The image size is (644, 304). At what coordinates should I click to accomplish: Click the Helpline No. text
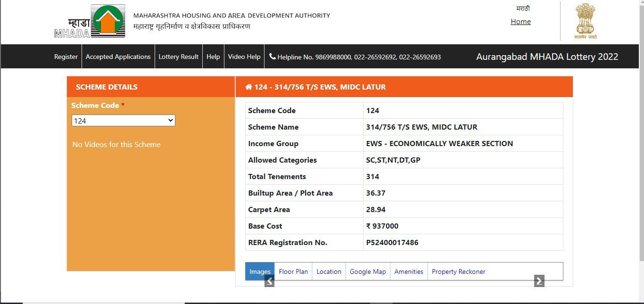tap(359, 57)
